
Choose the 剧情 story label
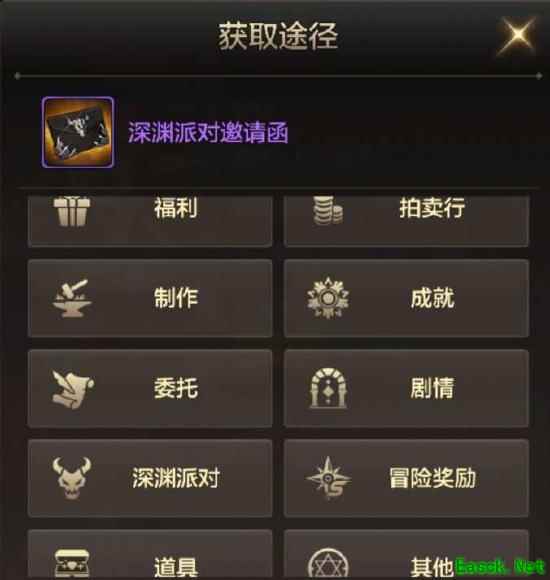(x=432, y=388)
